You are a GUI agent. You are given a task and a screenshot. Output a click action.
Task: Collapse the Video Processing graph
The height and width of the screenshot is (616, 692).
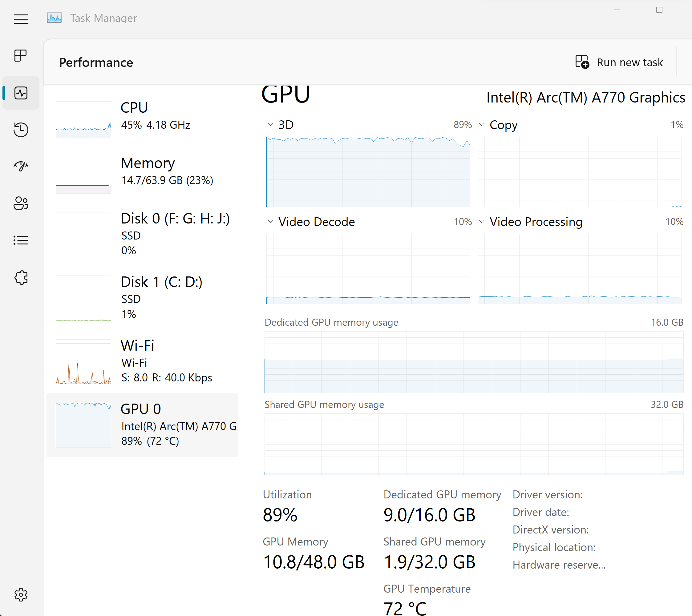(482, 222)
